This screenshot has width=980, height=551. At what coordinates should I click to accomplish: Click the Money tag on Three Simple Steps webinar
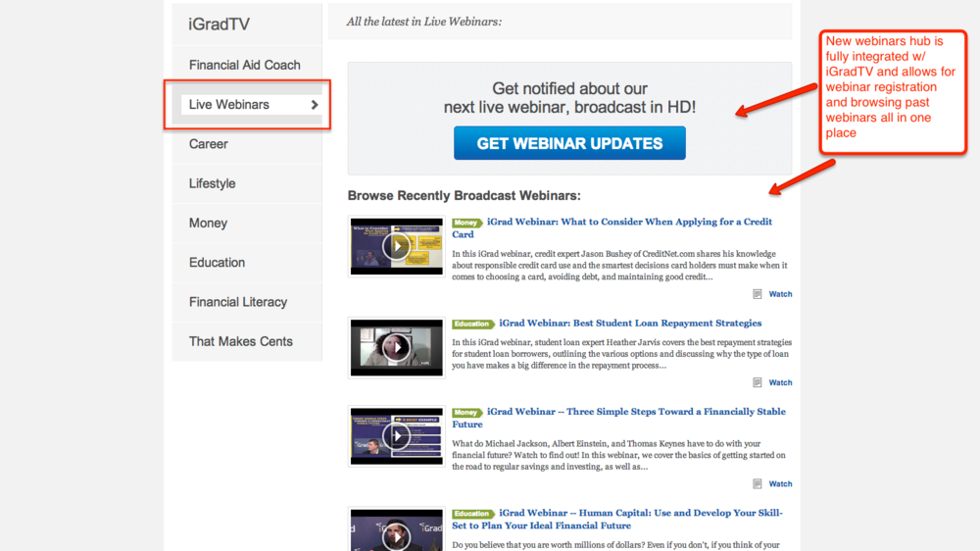click(x=466, y=413)
